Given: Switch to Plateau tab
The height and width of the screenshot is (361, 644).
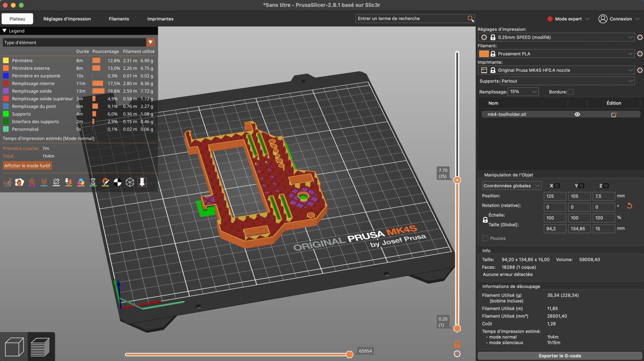Looking at the screenshot, I should (x=17, y=19).
